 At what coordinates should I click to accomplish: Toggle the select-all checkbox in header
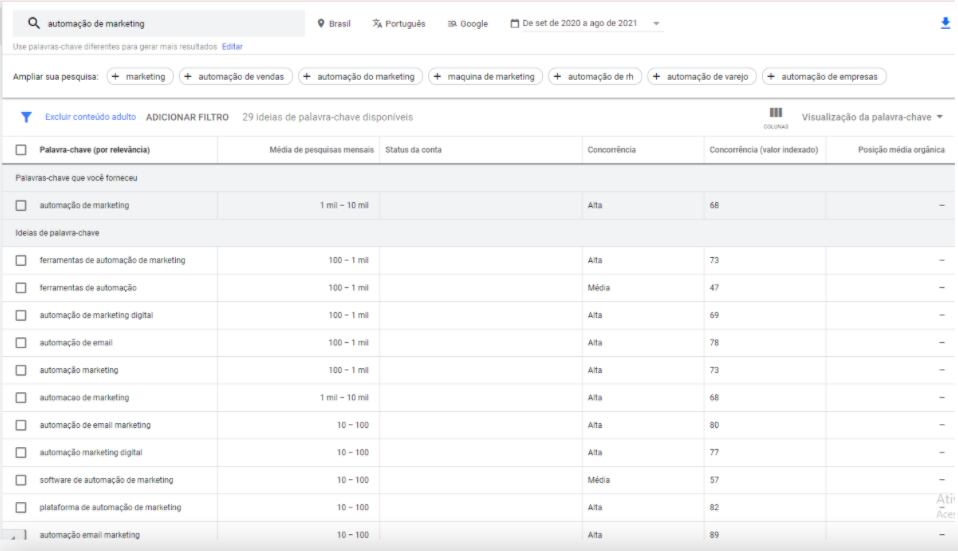pos(21,150)
